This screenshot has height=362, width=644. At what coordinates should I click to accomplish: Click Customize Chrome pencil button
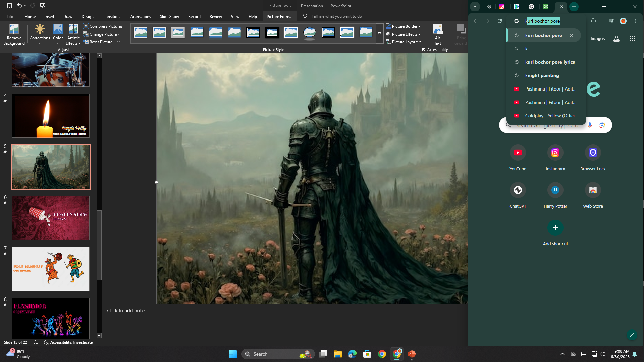(x=632, y=335)
